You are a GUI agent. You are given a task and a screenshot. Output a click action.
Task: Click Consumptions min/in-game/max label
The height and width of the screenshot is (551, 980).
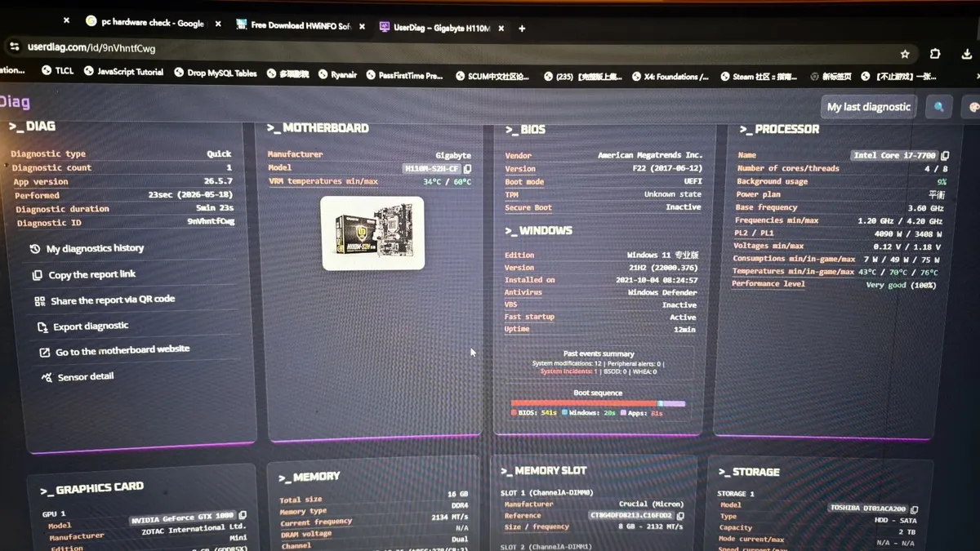(x=794, y=259)
